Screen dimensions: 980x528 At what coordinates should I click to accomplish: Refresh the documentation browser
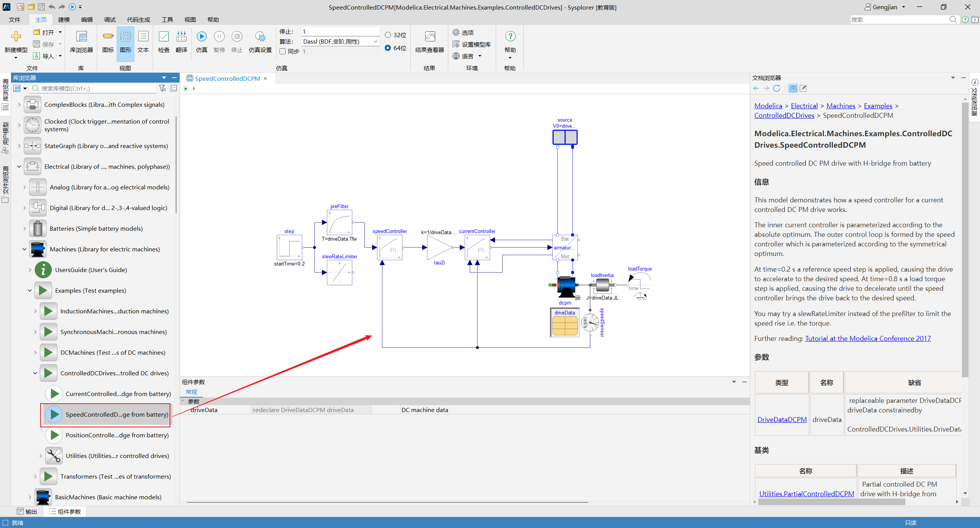776,88
